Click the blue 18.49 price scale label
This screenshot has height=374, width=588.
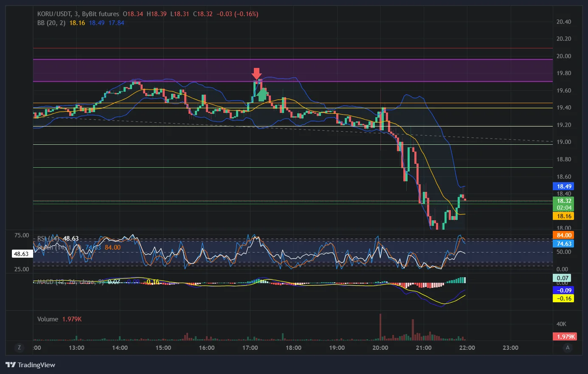(564, 186)
